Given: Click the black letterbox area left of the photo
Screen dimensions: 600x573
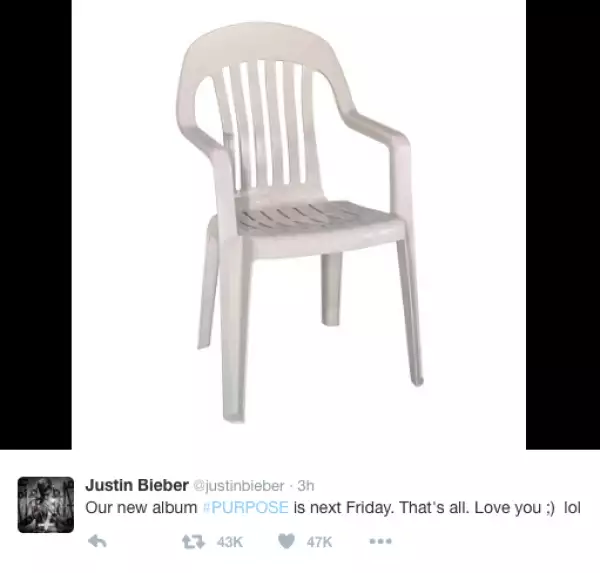Looking at the screenshot, I should 36,225.
